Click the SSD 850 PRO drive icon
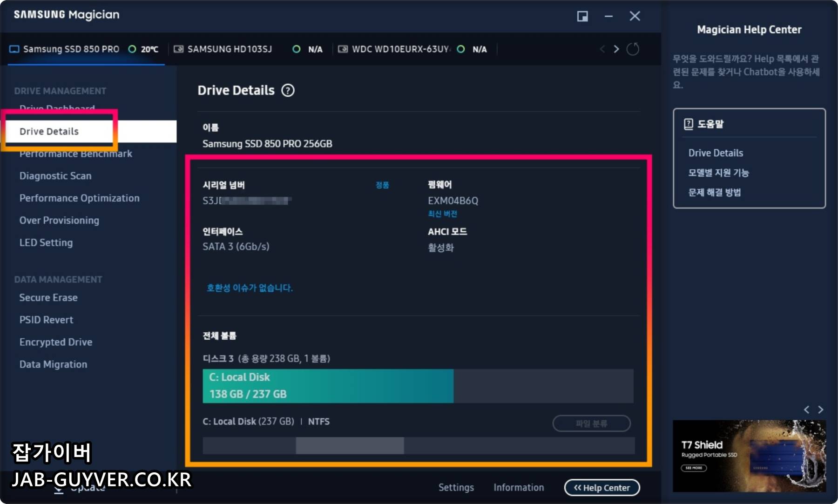The height and width of the screenshot is (504, 838). tap(14, 49)
